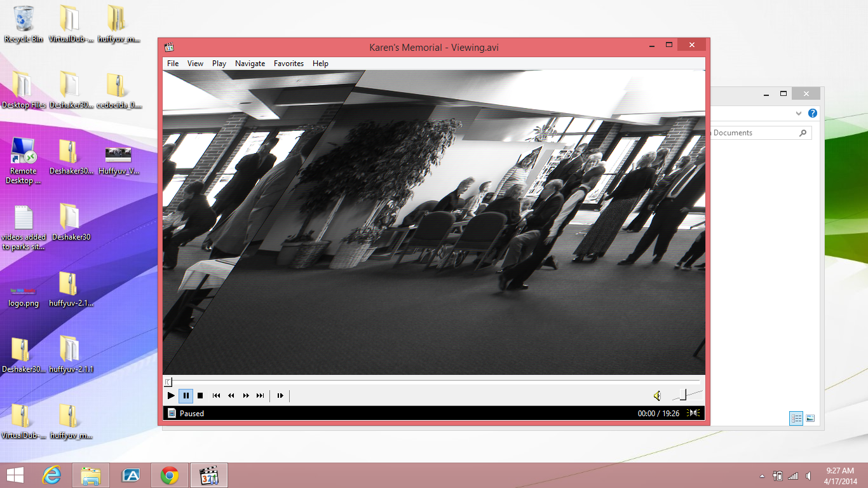Click the yellow icon right of 19:26

click(x=694, y=413)
